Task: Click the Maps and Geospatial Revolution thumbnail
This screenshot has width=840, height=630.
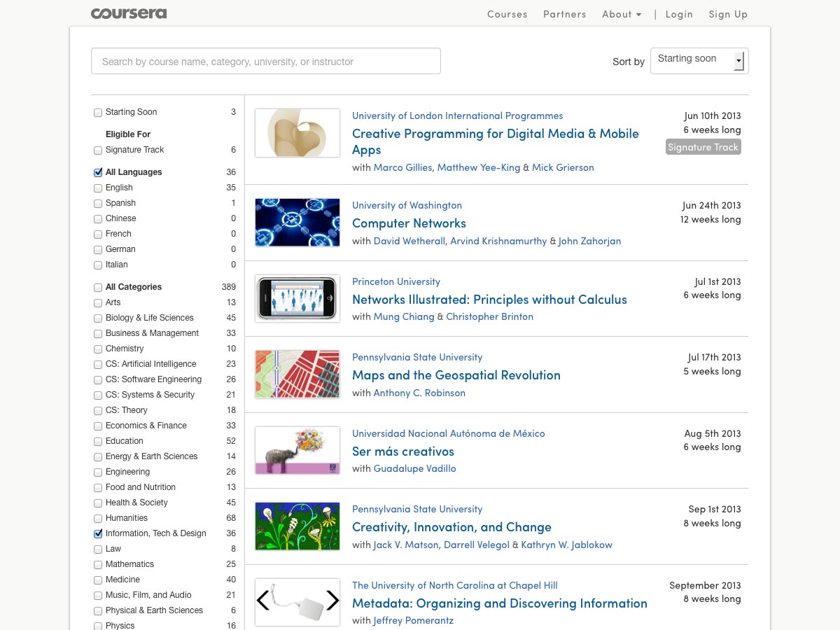Action: (x=297, y=374)
